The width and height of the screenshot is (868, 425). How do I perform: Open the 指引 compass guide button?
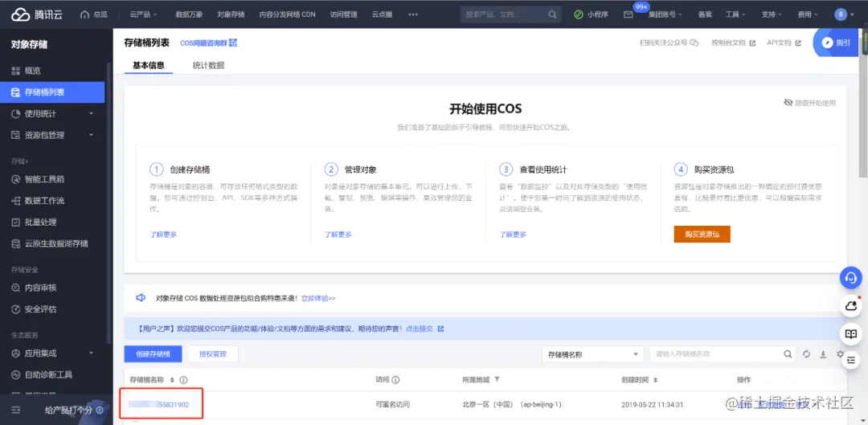(837, 43)
